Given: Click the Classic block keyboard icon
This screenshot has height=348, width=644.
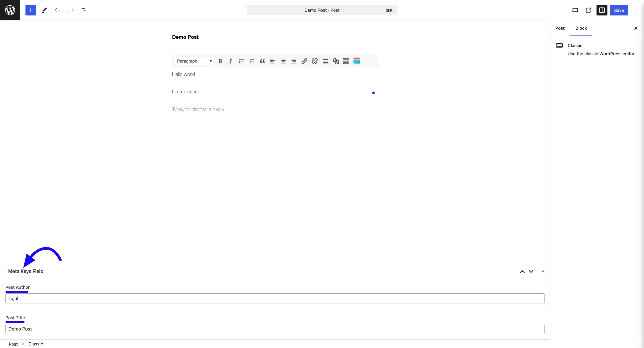Looking at the screenshot, I should click(559, 45).
